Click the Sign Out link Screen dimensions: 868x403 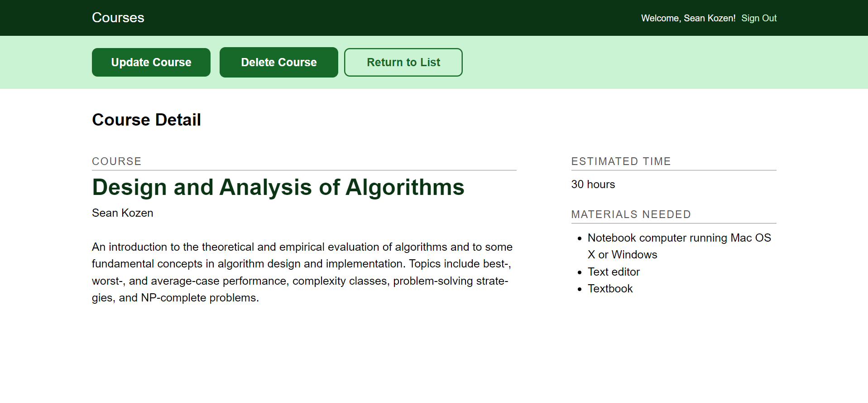click(x=759, y=18)
